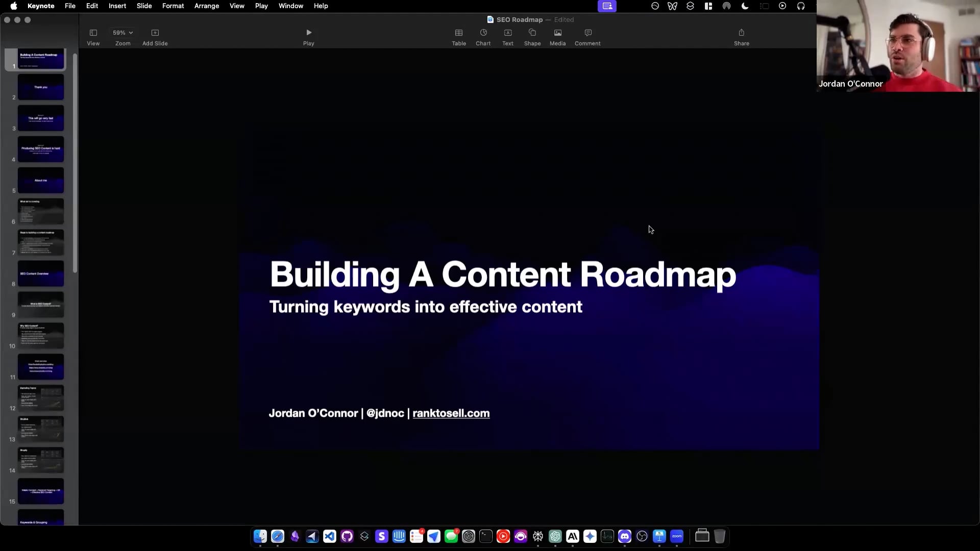
Task: Open the Format menu
Action: tap(173, 6)
